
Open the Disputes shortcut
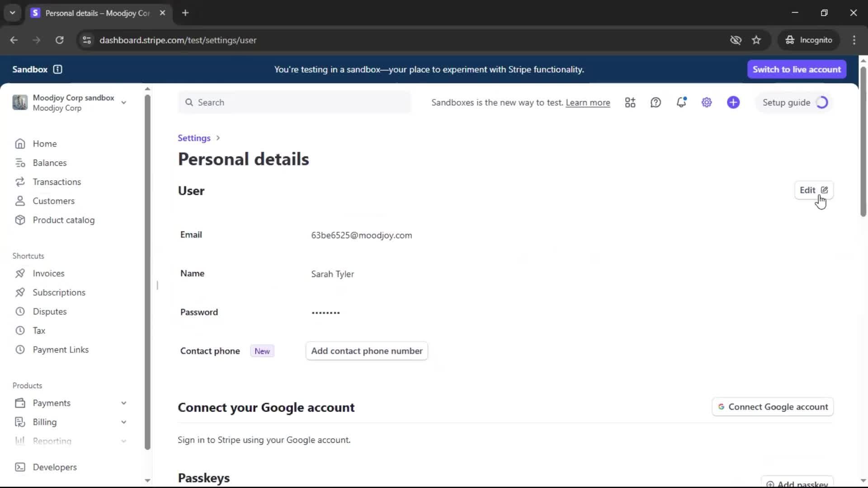click(x=50, y=311)
